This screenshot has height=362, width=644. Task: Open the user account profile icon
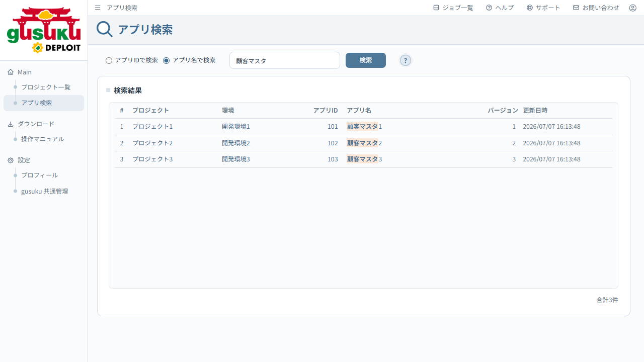[x=633, y=8]
